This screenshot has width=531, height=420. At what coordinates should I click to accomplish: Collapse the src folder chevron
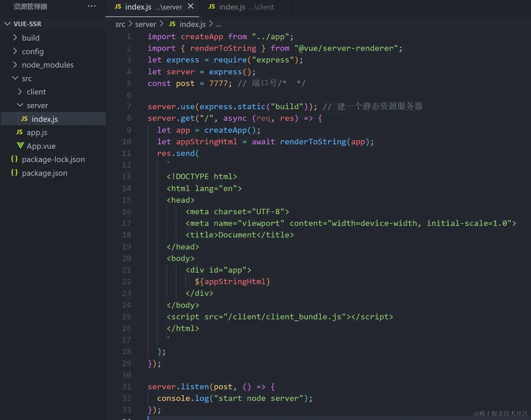click(x=15, y=78)
